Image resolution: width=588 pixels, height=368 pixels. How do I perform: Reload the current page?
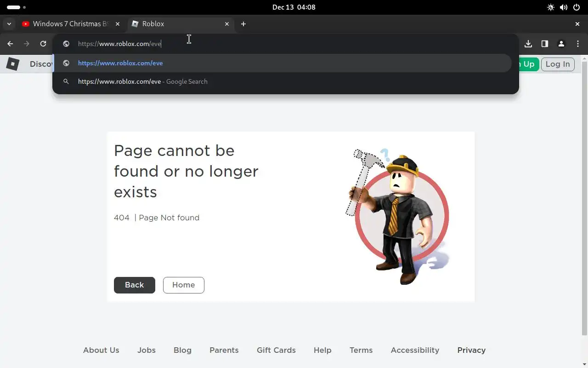[x=43, y=44]
